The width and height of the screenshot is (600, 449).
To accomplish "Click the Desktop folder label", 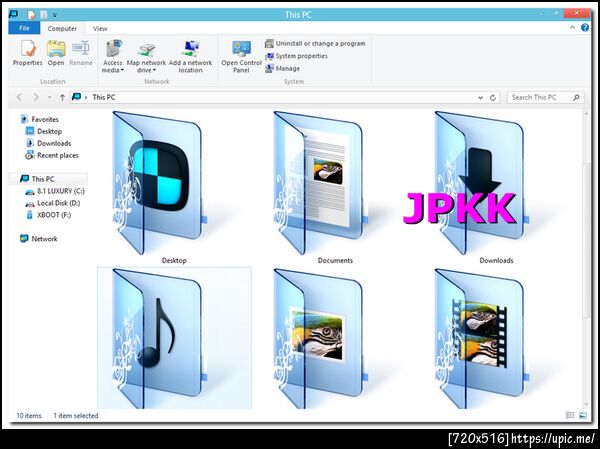I will tap(174, 261).
